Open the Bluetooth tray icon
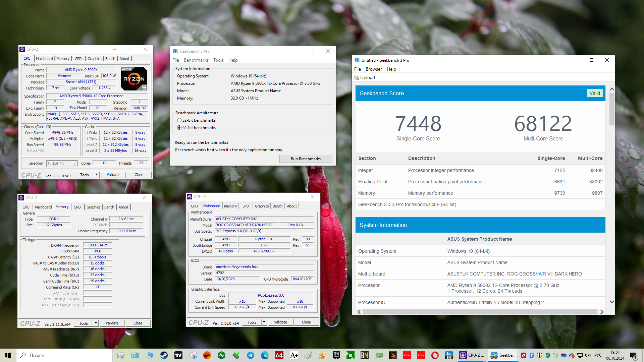Screen dimensions: 644x362 coord(532,355)
